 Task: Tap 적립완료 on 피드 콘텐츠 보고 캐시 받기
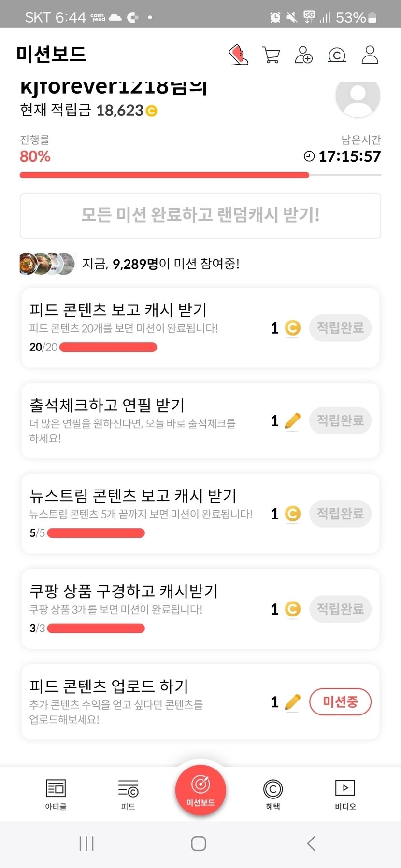click(340, 328)
